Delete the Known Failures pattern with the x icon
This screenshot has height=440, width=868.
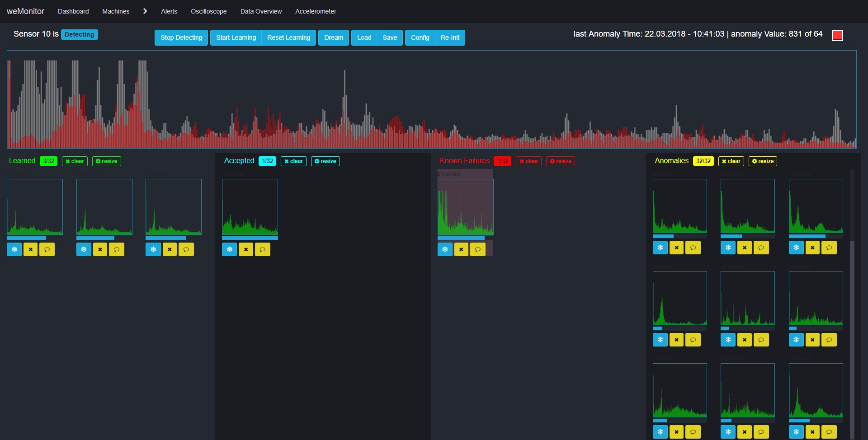[461, 249]
